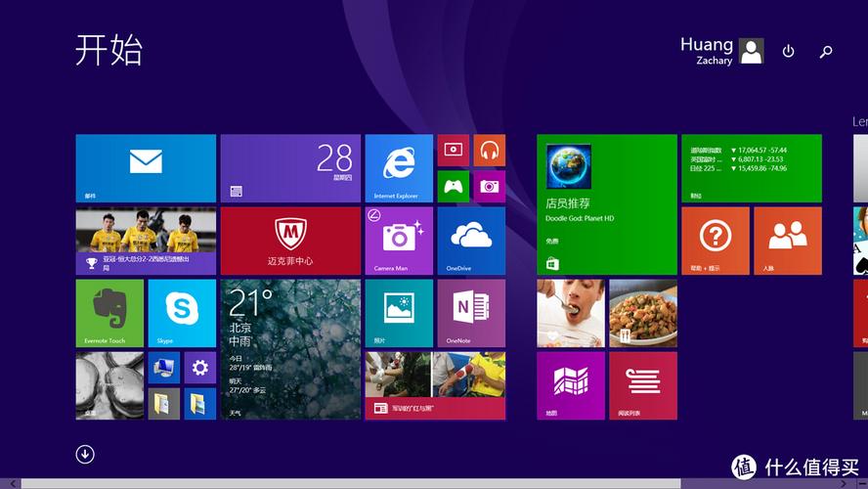Open the Video small tile
Viewport: 868px width, 489px height.
454,150
